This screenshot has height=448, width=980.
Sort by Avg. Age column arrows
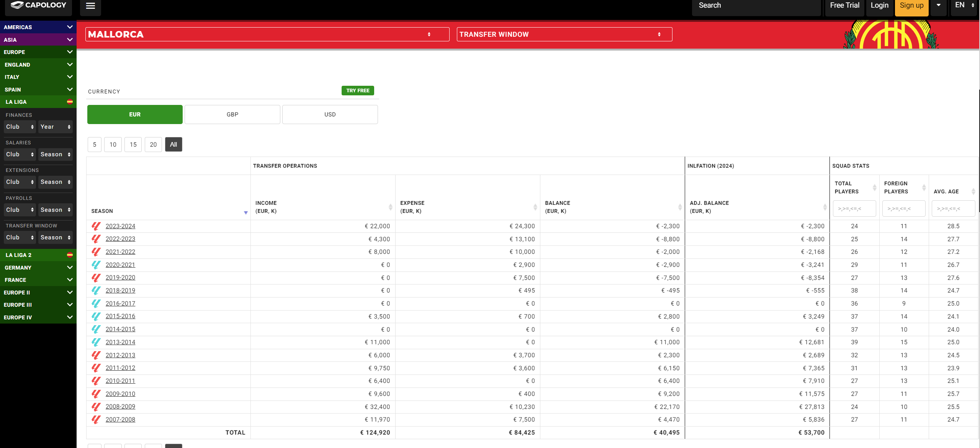point(973,191)
